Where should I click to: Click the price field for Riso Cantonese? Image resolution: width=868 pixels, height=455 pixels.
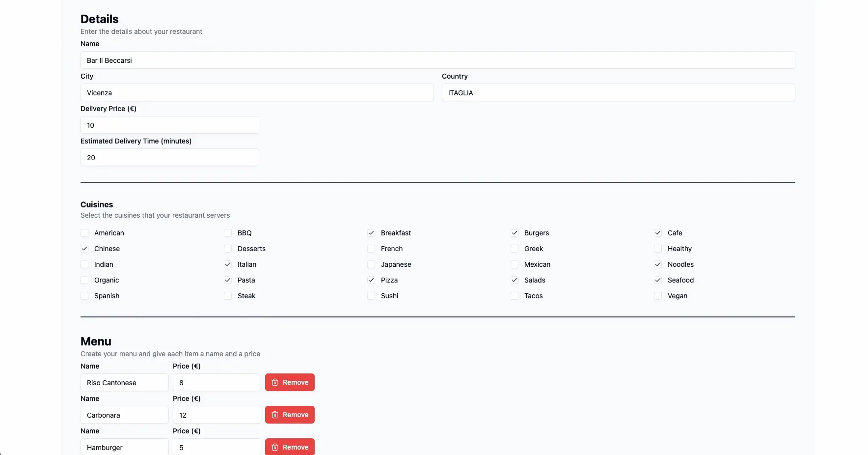[x=217, y=382]
